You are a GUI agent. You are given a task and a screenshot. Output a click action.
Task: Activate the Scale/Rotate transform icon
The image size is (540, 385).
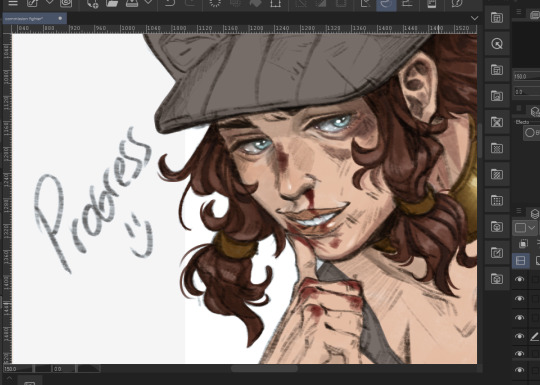(276, 3)
